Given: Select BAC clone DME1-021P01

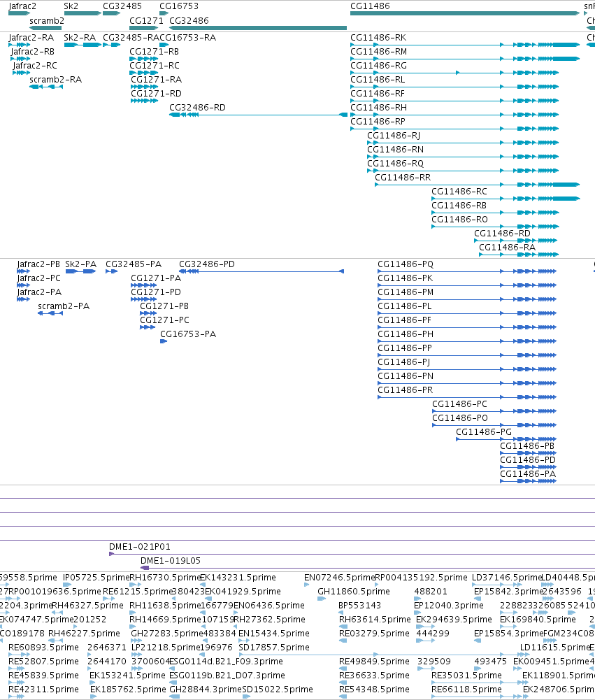Looking at the screenshot, I should tap(140, 547).
